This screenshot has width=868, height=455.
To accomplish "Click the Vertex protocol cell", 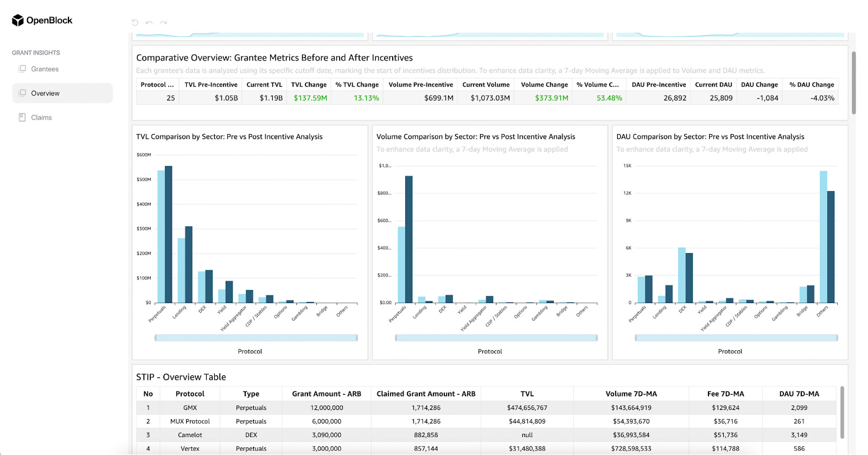I will coord(190,448).
